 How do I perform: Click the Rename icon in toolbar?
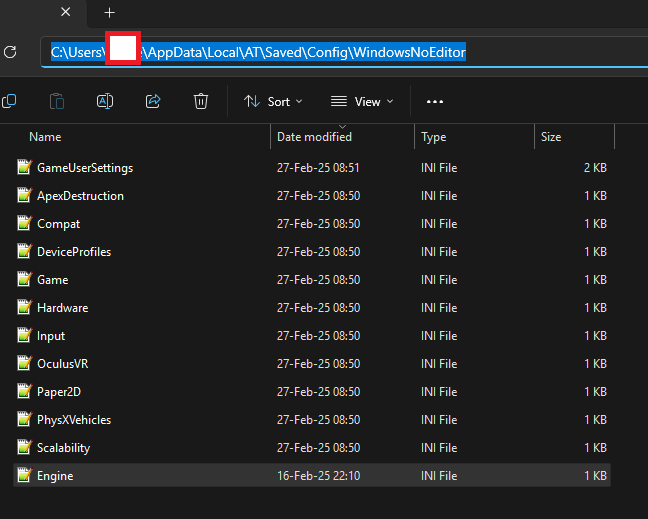pyautogui.click(x=105, y=101)
